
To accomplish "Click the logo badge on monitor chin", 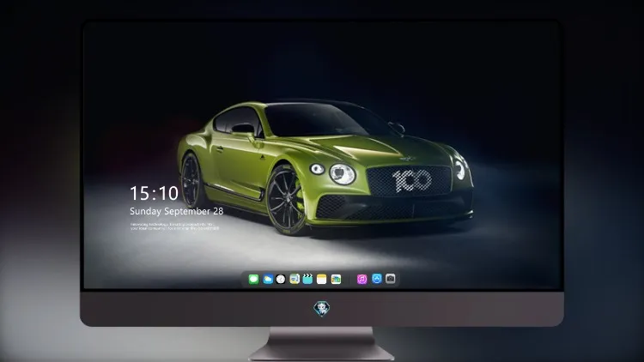I will (x=322, y=309).
